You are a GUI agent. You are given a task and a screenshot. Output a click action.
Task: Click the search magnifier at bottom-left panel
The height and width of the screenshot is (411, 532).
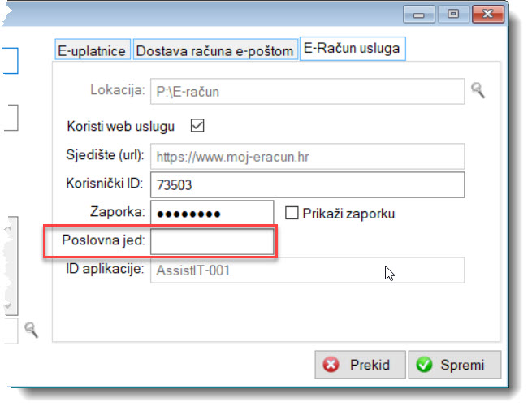[x=31, y=329]
